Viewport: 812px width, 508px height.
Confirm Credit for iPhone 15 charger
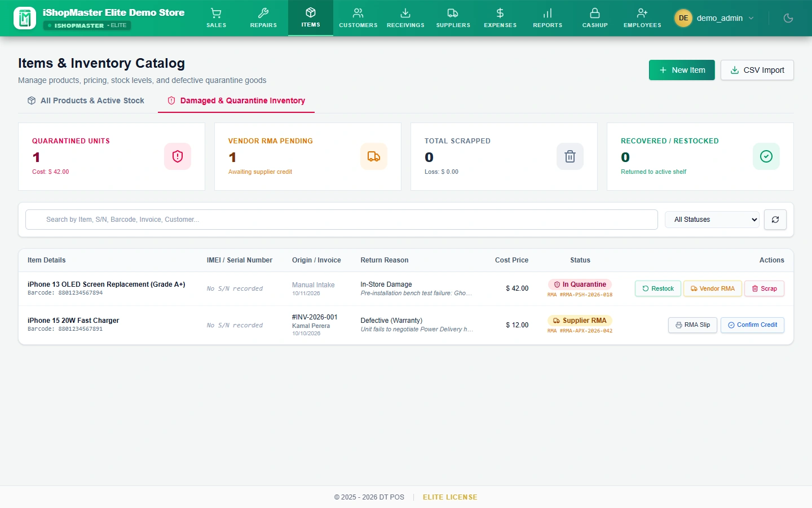coord(752,325)
